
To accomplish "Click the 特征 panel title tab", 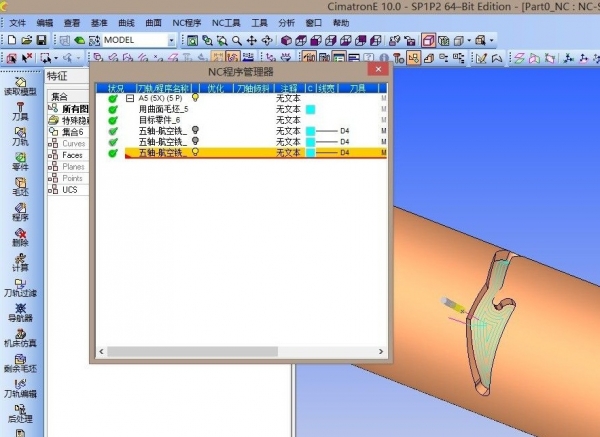I will (57, 76).
